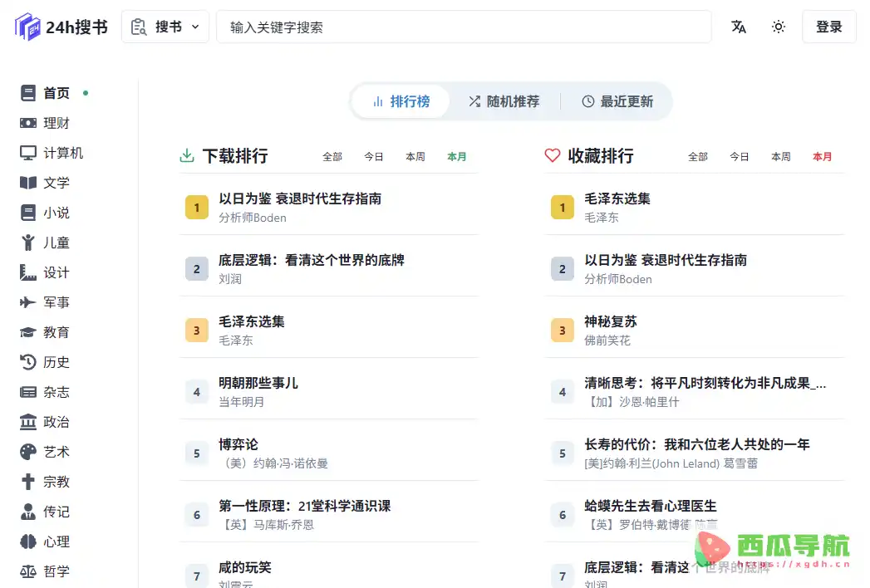
Task: Select the 传记 person icon category
Action: (27, 512)
